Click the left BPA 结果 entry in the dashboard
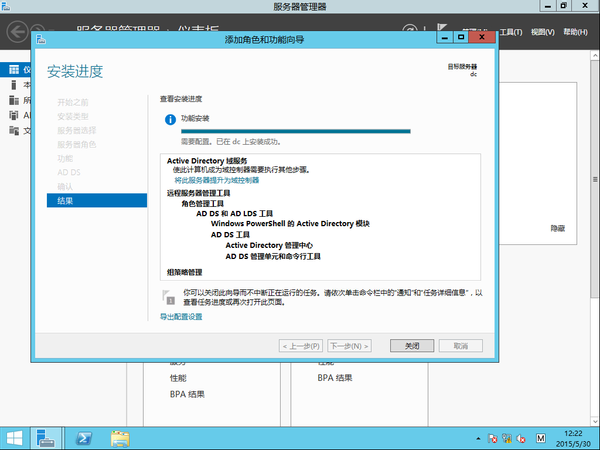This screenshot has width=600, height=450. [x=187, y=394]
